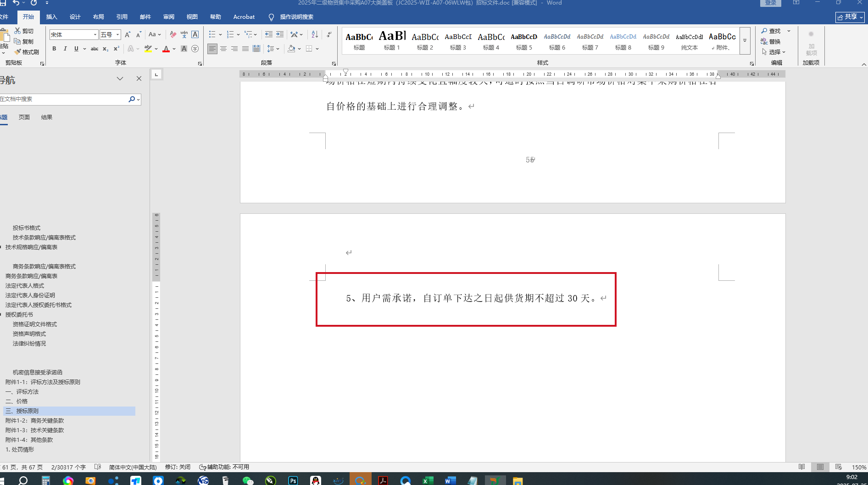Insert an enclosed character (字 in circle)
Screen dimensions: 868x485
[x=195, y=49]
